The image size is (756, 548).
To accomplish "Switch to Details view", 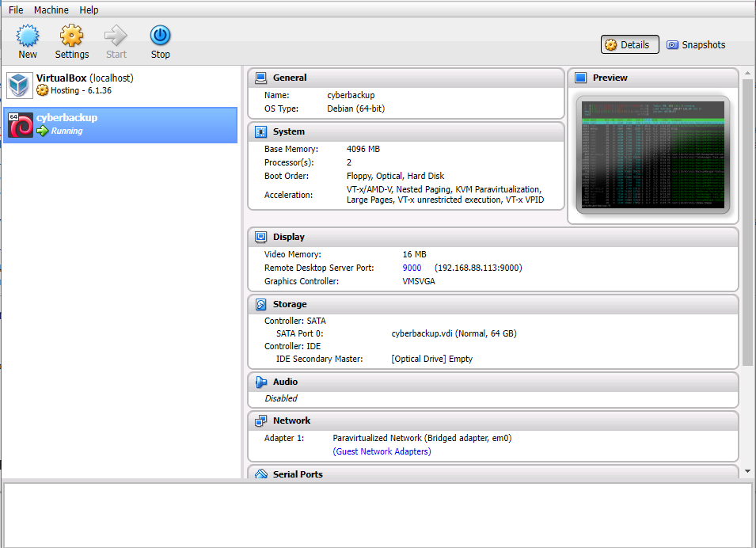I will [629, 45].
